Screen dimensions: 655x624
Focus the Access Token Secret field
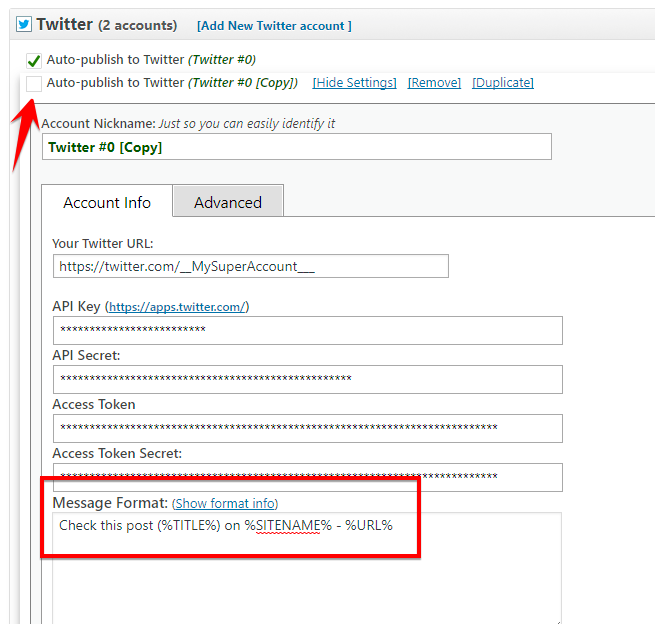[307, 476]
